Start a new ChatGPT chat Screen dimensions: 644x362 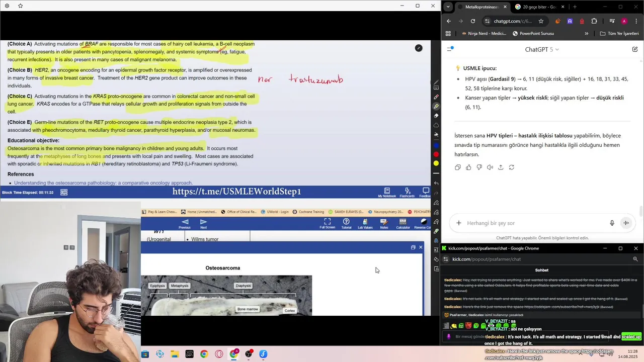[x=635, y=49]
